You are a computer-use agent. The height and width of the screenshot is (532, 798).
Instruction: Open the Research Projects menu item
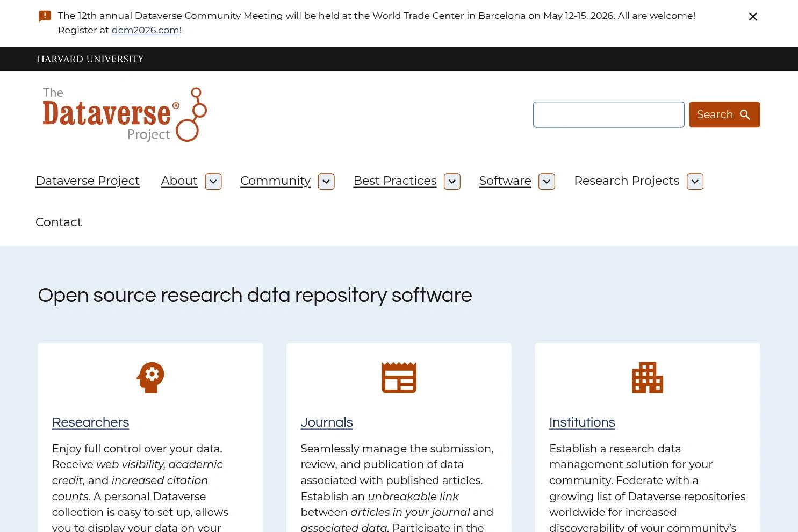coord(627,181)
